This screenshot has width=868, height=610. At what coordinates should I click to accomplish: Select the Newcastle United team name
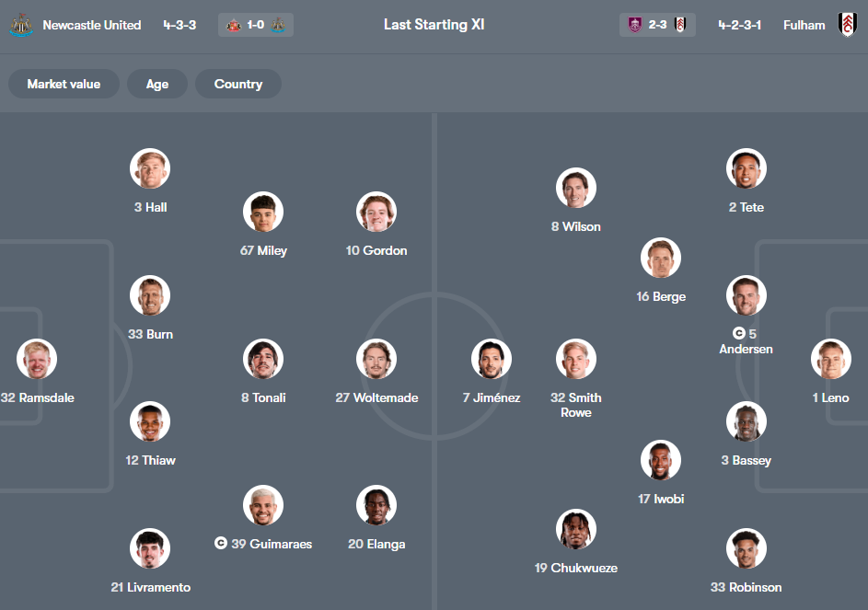click(x=91, y=25)
